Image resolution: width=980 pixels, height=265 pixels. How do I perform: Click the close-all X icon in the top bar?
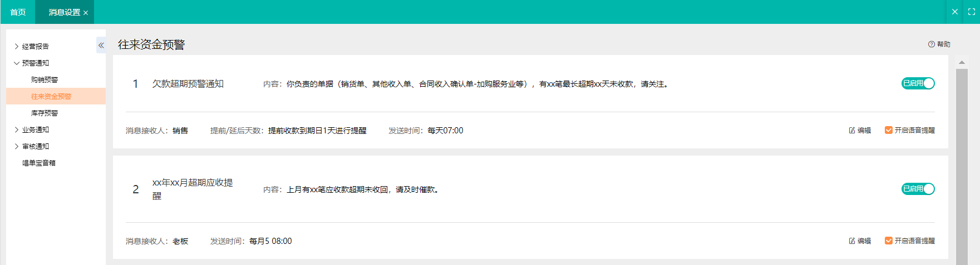pyautogui.click(x=955, y=12)
